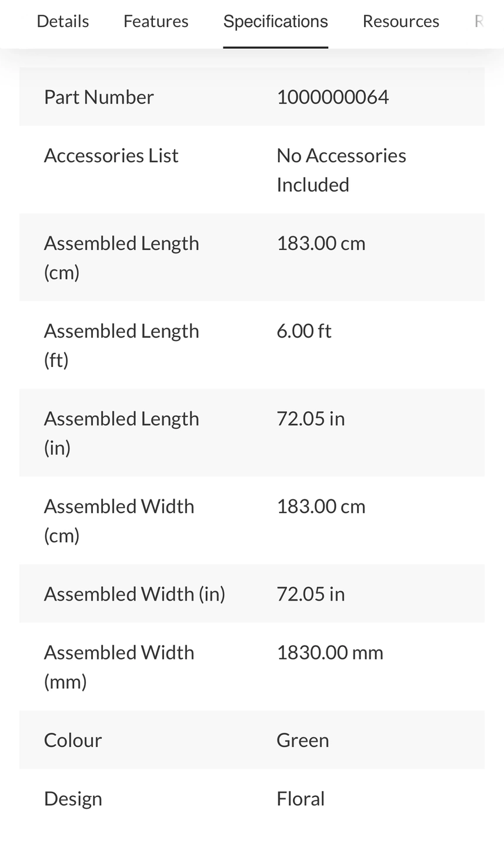Open the Details tab
Viewport: 504px width, 847px height.
point(63,21)
